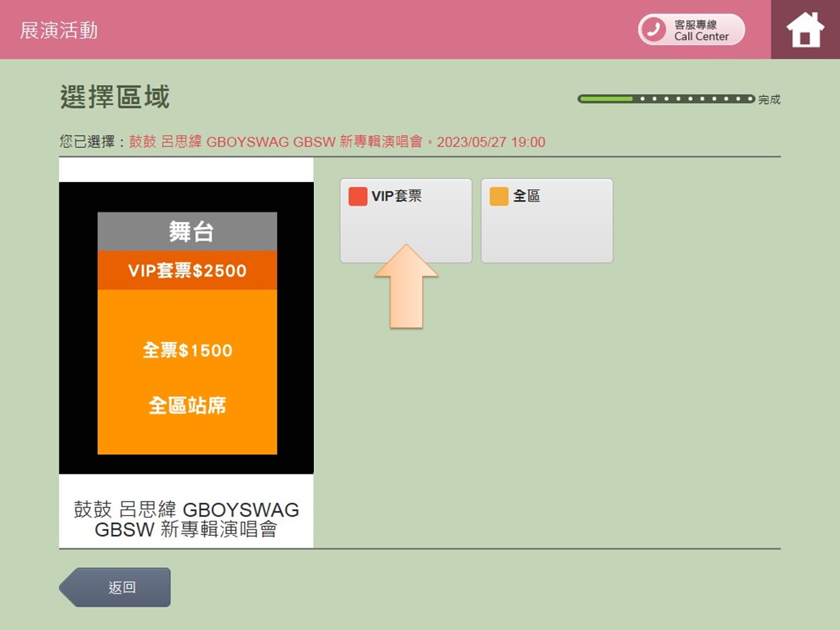This screenshot has height=630, width=840.
Task: Open the Call Center 客服專線 hotline
Action: point(700,30)
